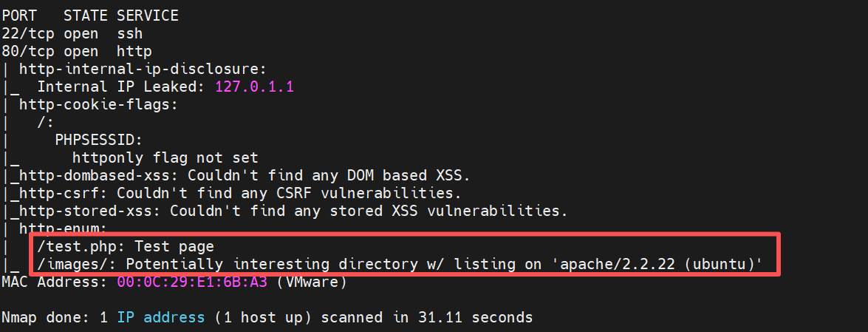
Task: Click the '(VMware)' vendor label
Action: pos(311,282)
